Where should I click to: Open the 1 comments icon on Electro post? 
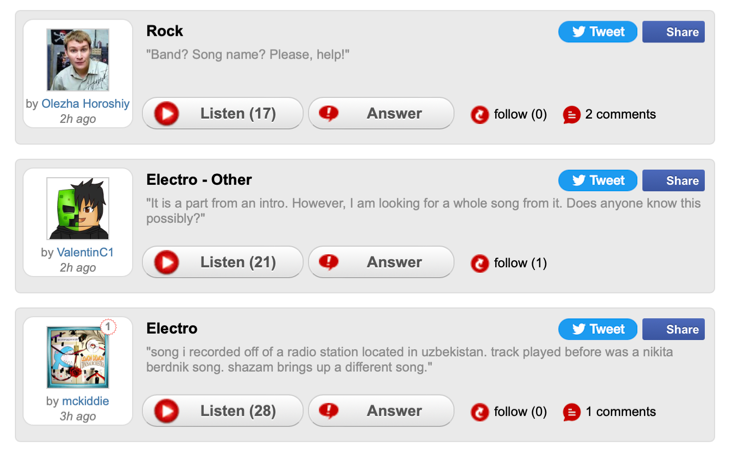point(571,412)
